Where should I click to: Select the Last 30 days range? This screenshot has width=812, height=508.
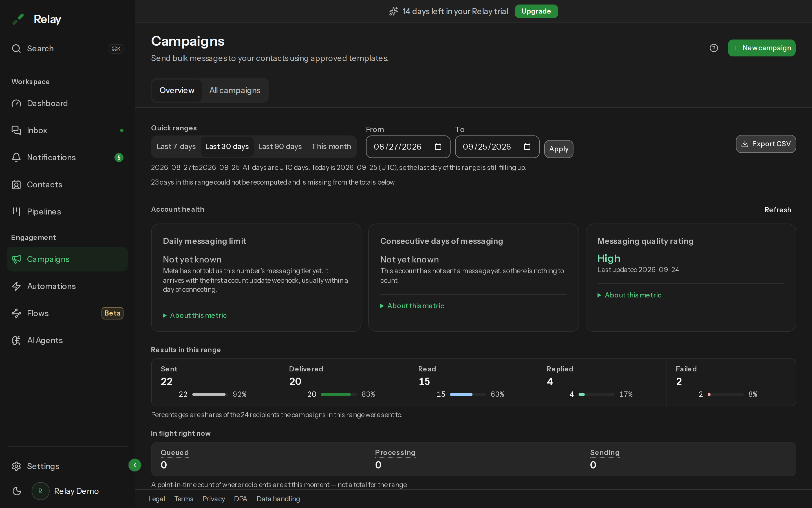tap(227, 146)
